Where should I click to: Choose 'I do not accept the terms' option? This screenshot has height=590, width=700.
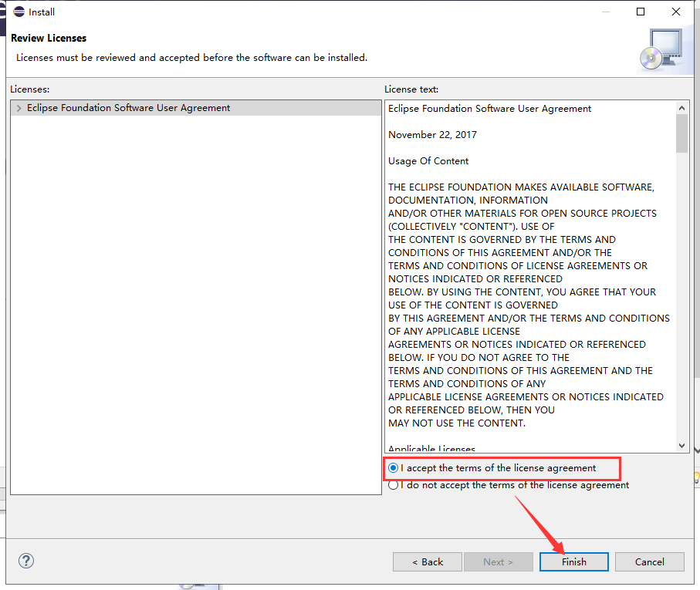(x=394, y=485)
